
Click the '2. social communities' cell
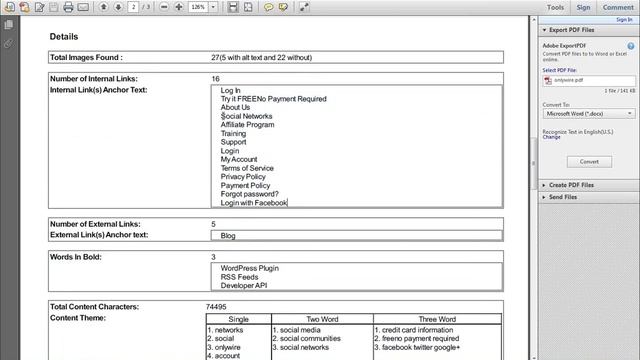(307, 339)
